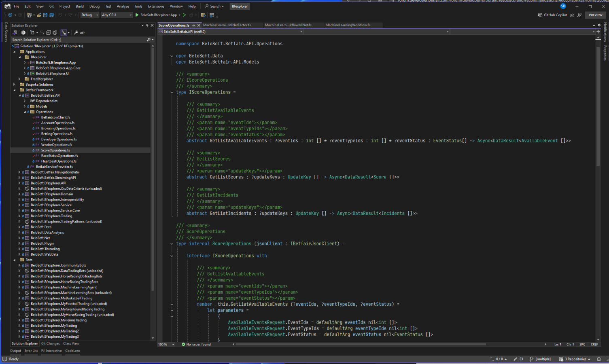Image resolution: width=609 pixels, height=364 pixels.
Task: Open the Build menu
Action: [80, 6]
